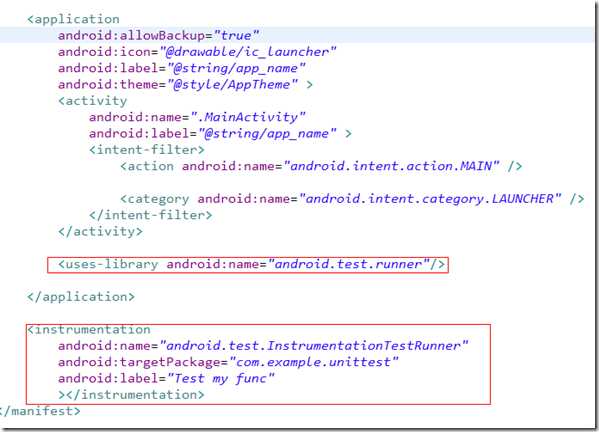Click the closing </instrumentation> tag
Image resolution: width=599 pixels, height=432 pixels.
tap(135, 395)
